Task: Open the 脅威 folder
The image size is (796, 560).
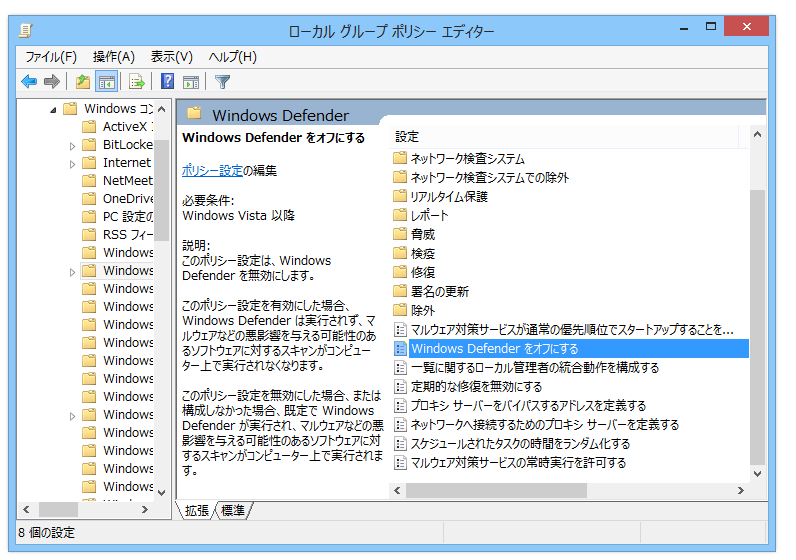Action: tap(414, 234)
